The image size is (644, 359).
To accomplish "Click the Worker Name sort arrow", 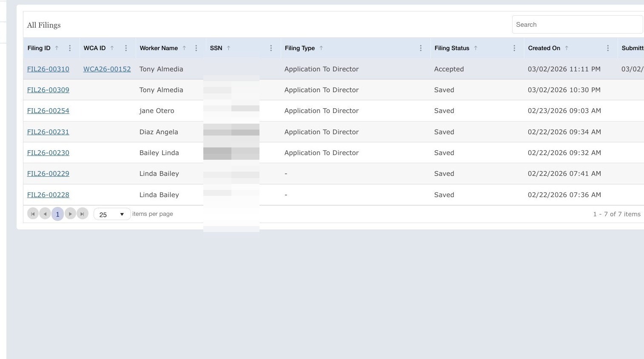I will 184,48.
